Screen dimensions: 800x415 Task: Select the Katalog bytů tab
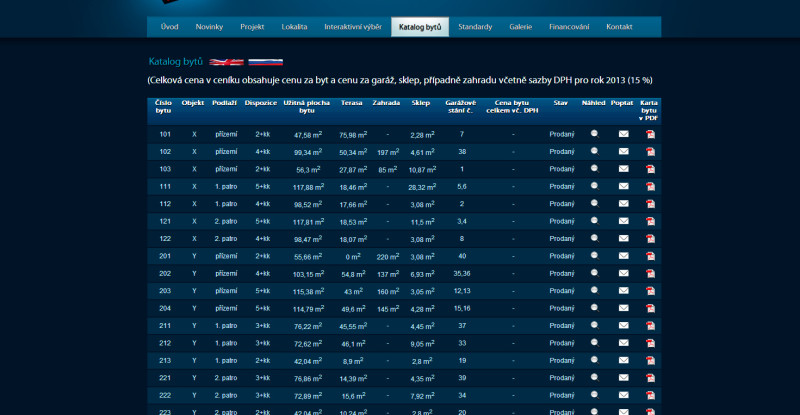[x=420, y=27]
